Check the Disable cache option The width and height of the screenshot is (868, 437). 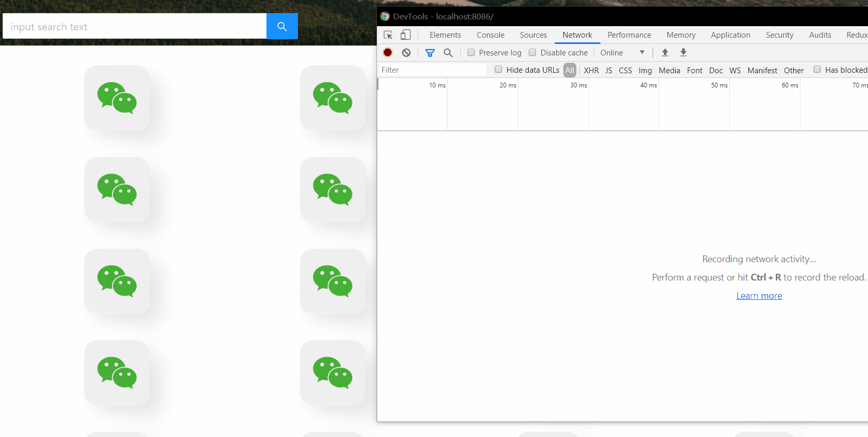532,52
